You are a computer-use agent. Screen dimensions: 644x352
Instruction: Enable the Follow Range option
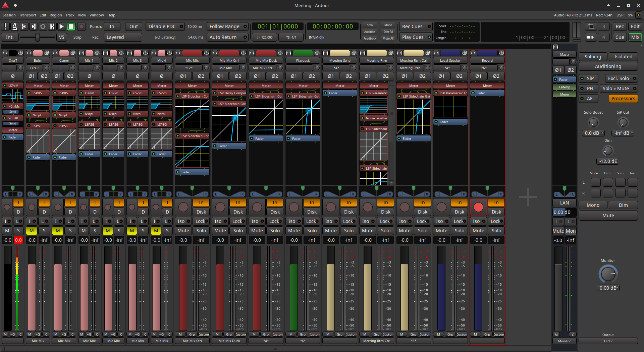tap(227, 26)
